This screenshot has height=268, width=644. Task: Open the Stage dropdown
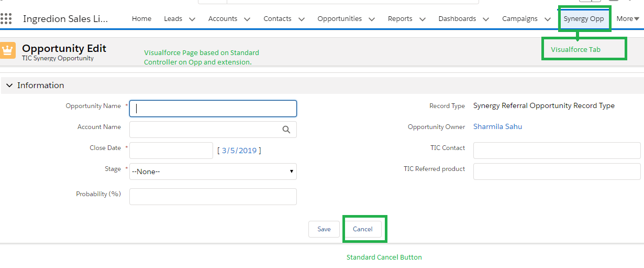(x=213, y=171)
